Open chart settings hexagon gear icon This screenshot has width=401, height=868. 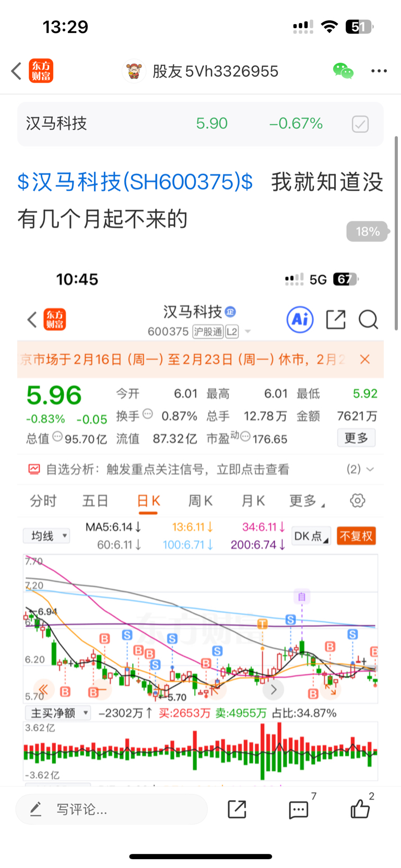pyautogui.click(x=358, y=501)
